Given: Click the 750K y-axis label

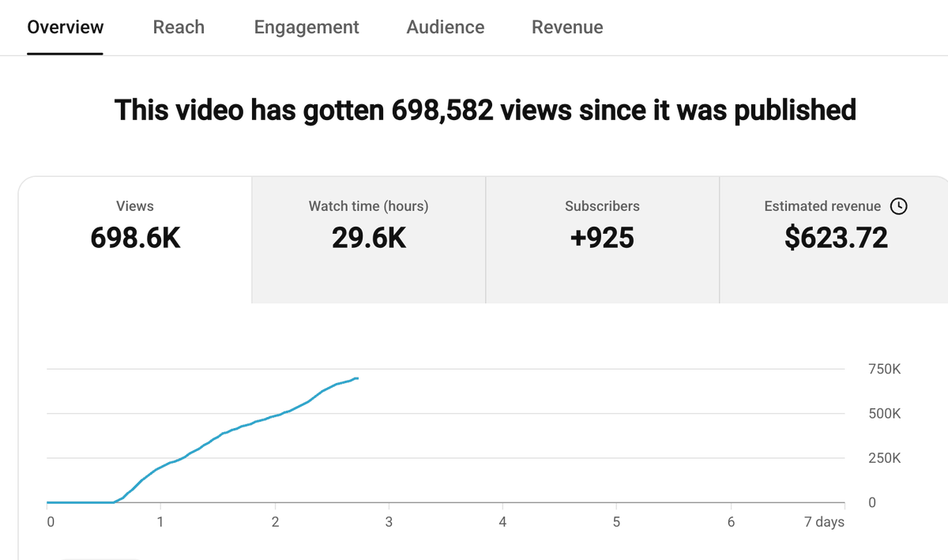Looking at the screenshot, I should pyautogui.click(x=884, y=369).
